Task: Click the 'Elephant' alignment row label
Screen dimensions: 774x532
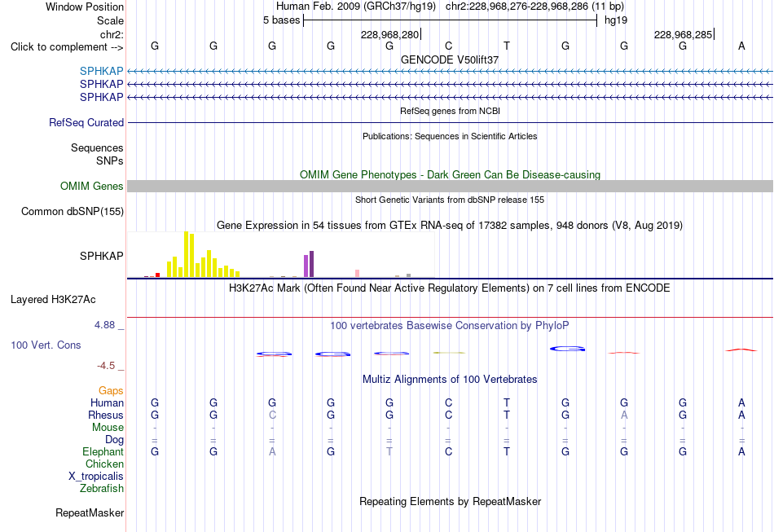Action: 103,451
